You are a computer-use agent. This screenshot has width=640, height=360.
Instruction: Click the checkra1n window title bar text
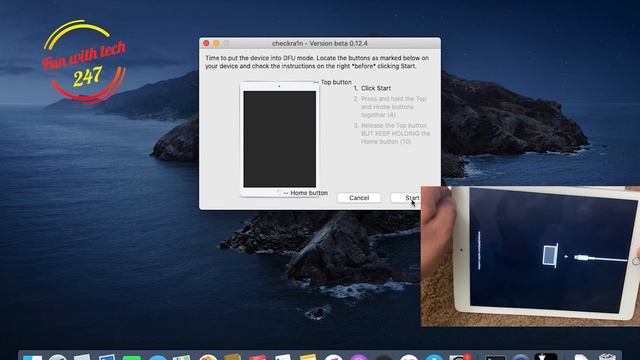coord(320,43)
